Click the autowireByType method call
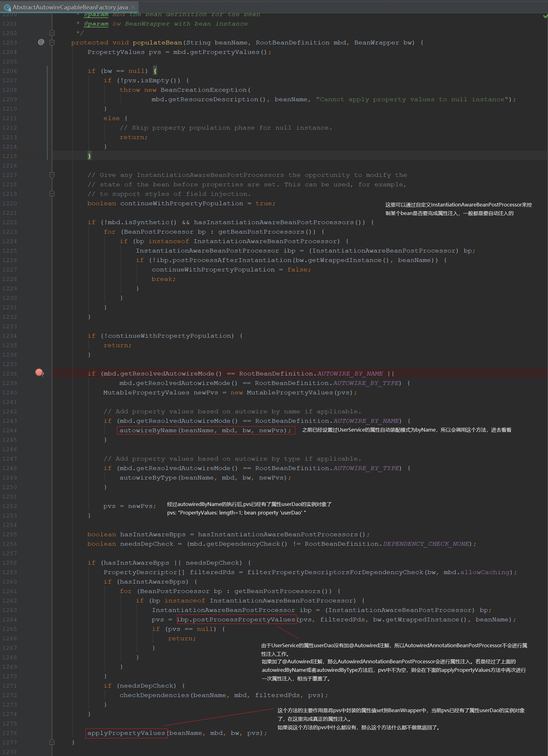Image resolution: width=548 pixels, height=756 pixels. coord(148,478)
